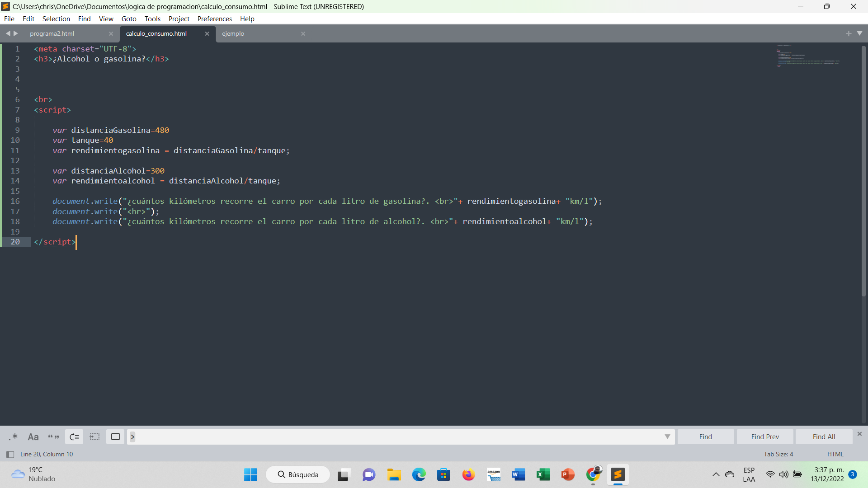Viewport: 868px width, 488px height.
Task: Click the minimap code preview
Action: [808, 55]
